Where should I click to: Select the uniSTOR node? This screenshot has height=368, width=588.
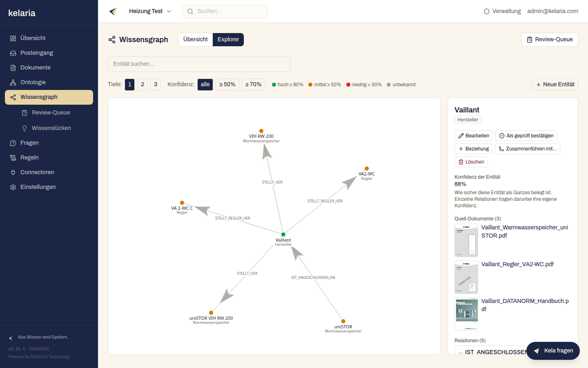[343, 321]
